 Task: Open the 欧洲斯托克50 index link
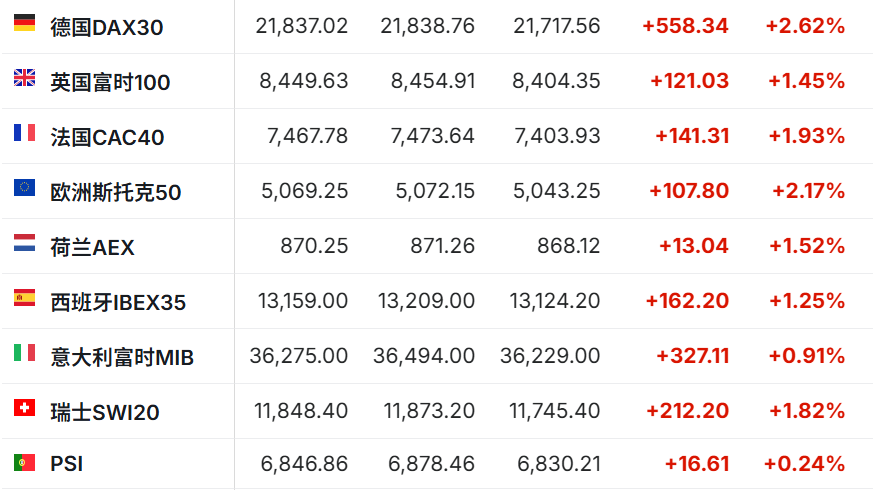pyautogui.click(x=116, y=192)
